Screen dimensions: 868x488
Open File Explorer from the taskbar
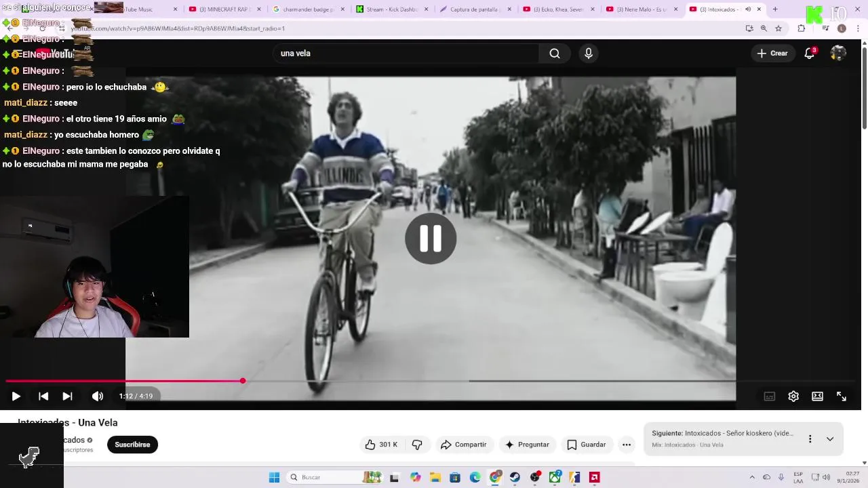point(435,477)
